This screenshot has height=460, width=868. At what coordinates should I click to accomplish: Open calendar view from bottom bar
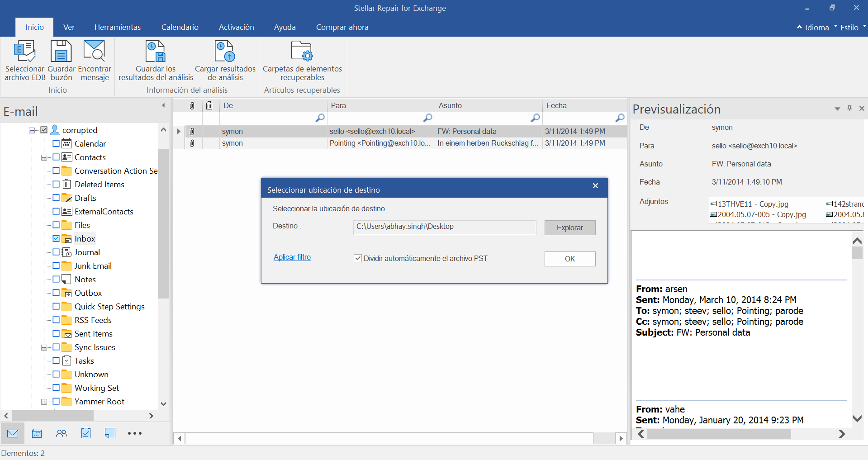[37, 433]
